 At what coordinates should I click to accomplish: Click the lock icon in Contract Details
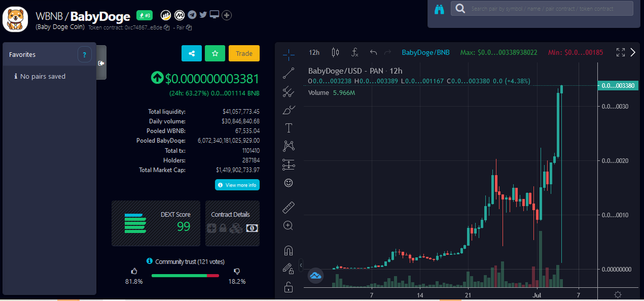223,228
